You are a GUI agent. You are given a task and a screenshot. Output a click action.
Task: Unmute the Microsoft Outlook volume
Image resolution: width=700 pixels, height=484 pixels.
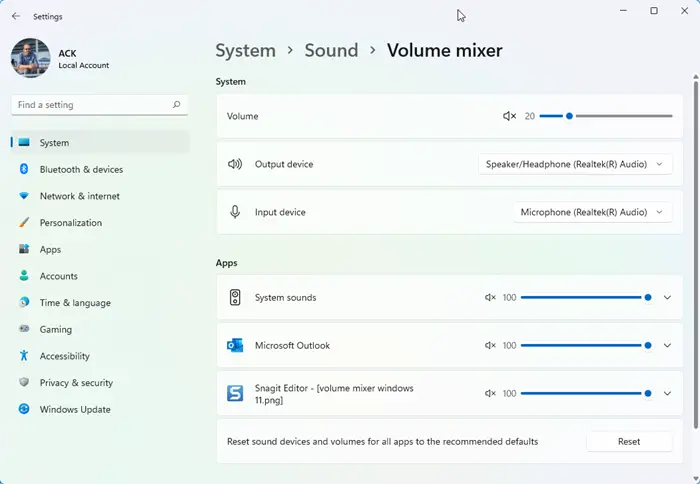pos(490,346)
